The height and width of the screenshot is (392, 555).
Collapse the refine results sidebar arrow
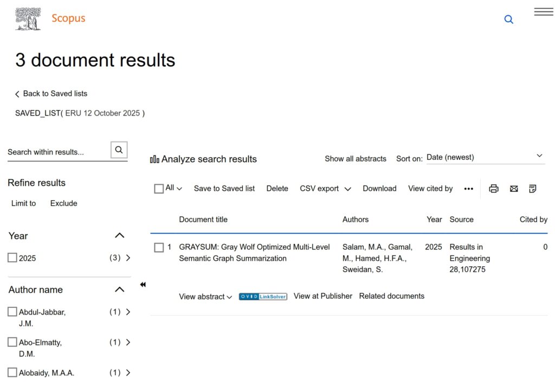point(143,285)
